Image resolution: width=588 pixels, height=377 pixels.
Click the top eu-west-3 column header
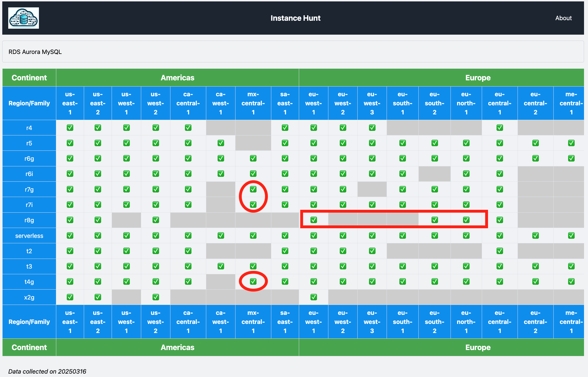[x=372, y=103]
